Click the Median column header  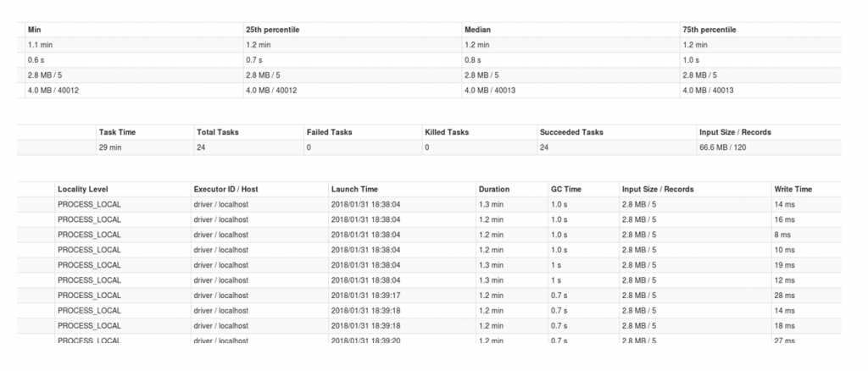click(x=477, y=30)
